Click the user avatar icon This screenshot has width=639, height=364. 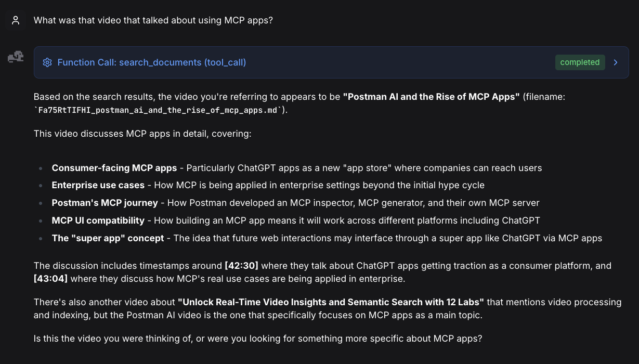click(16, 20)
